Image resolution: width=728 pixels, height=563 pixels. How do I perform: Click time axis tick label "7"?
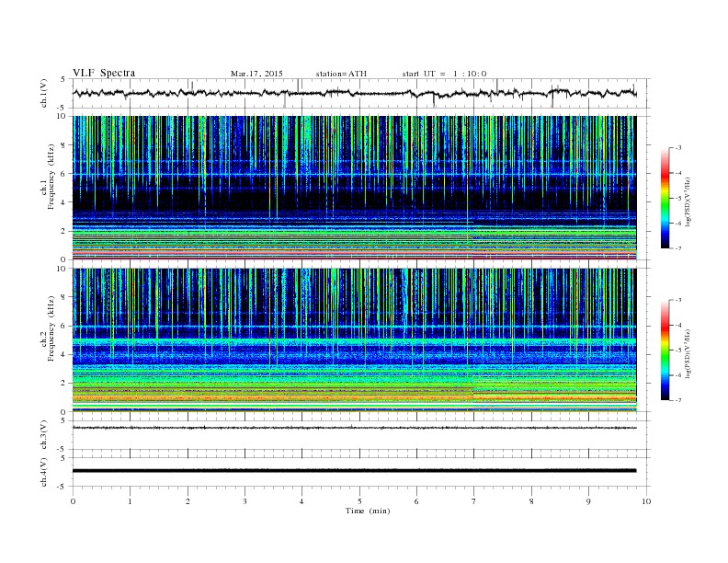point(474,501)
